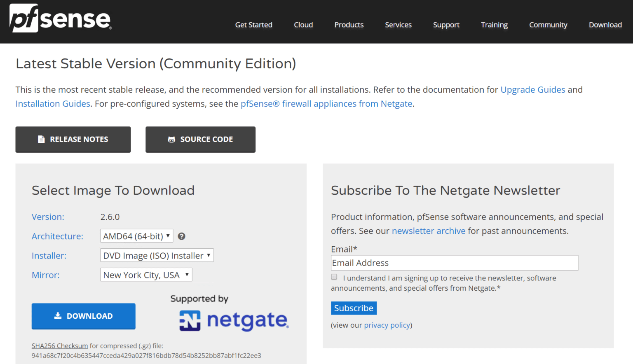Open the Community menu
The height and width of the screenshot is (364, 633).
click(548, 25)
